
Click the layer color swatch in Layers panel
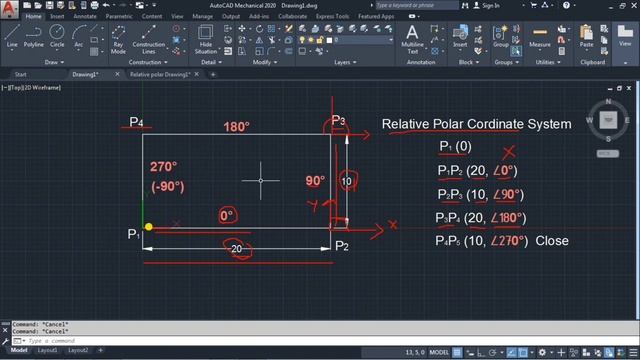(x=329, y=40)
